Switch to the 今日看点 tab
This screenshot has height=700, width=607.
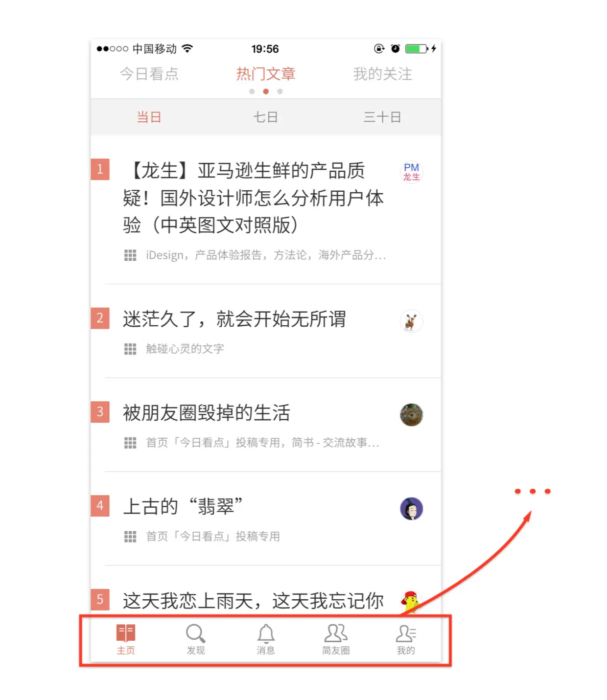(149, 74)
